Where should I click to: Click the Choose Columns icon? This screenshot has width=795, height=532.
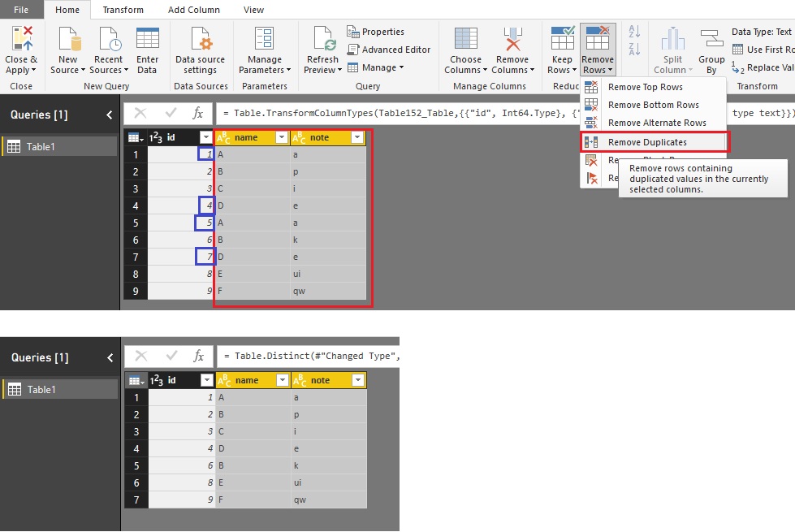click(x=465, y=39)
